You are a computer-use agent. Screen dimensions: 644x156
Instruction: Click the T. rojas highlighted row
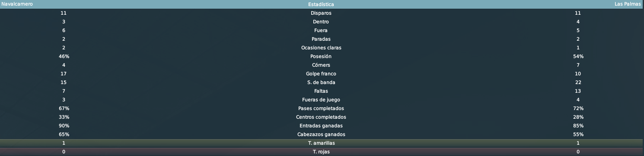click(322, 152)
